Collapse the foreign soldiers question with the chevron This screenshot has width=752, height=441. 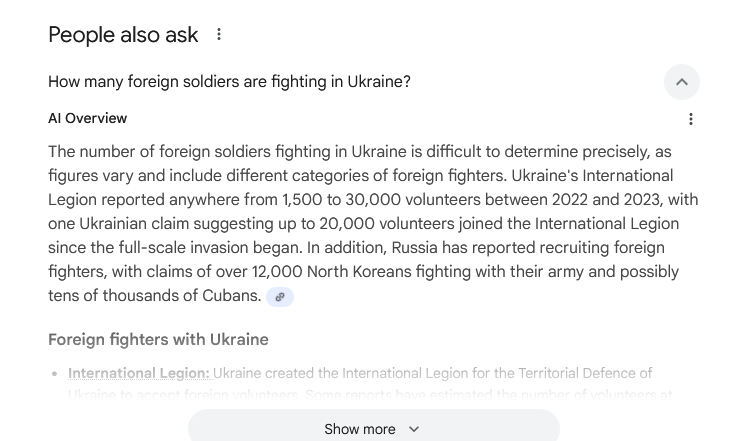[x=682, y=82]
